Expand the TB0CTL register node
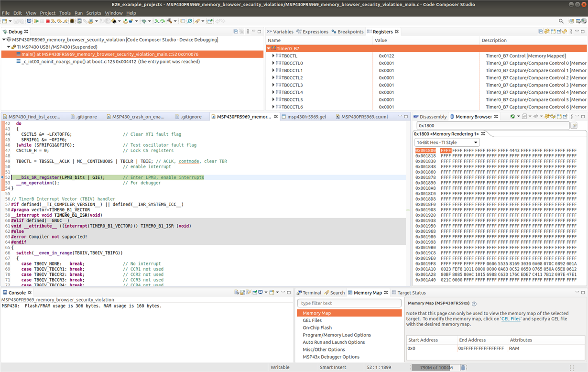The image size is (588, 372). [273, 56]
